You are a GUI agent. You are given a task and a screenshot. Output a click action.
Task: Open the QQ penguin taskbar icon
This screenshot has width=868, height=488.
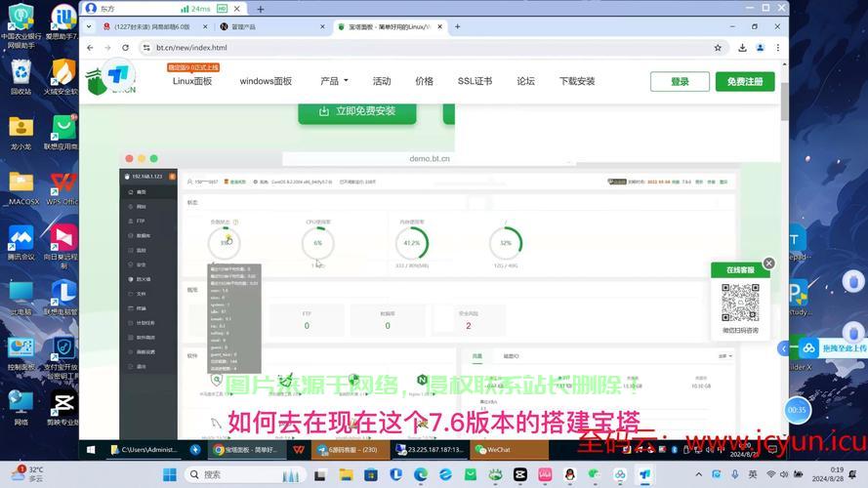569,474
